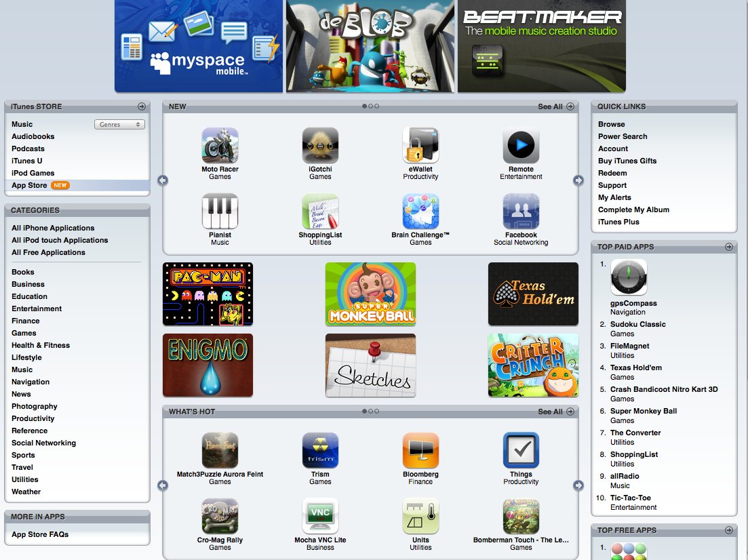Open the Complete My Album link
Screen dimensions: 748x560
pos(633,209)
